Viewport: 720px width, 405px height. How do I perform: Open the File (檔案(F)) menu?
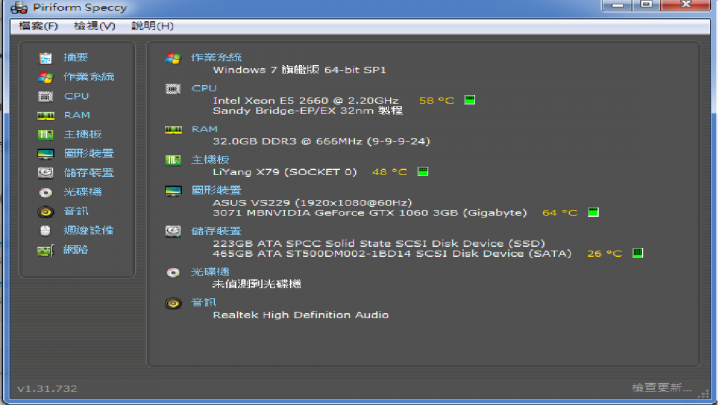click(39, 26)
